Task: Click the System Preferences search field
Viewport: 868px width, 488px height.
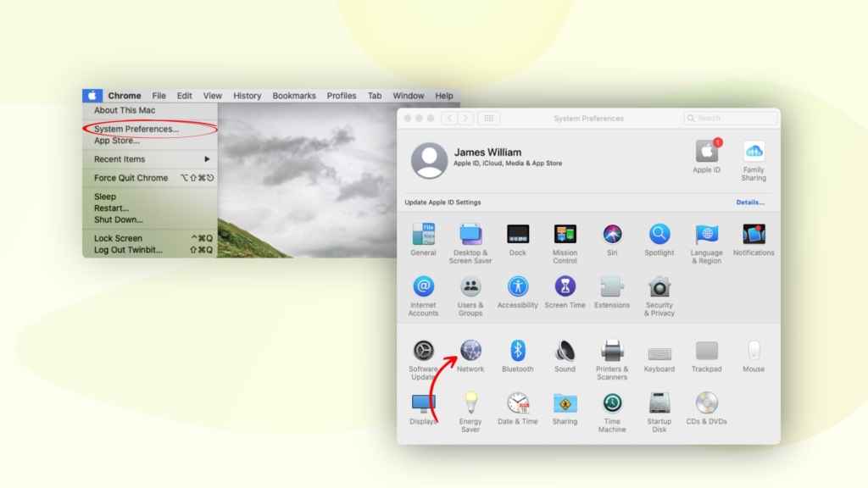Action: (x=730, y=118)
